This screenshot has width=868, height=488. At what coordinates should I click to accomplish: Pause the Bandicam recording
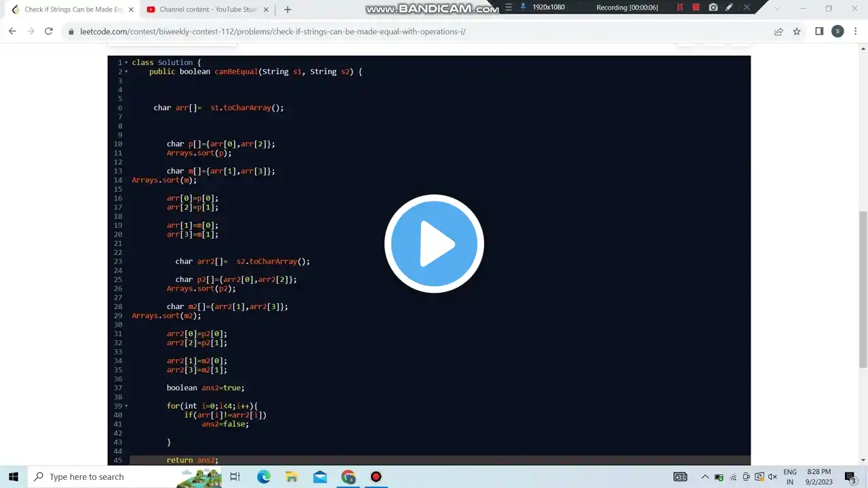[x=679, y=7]
